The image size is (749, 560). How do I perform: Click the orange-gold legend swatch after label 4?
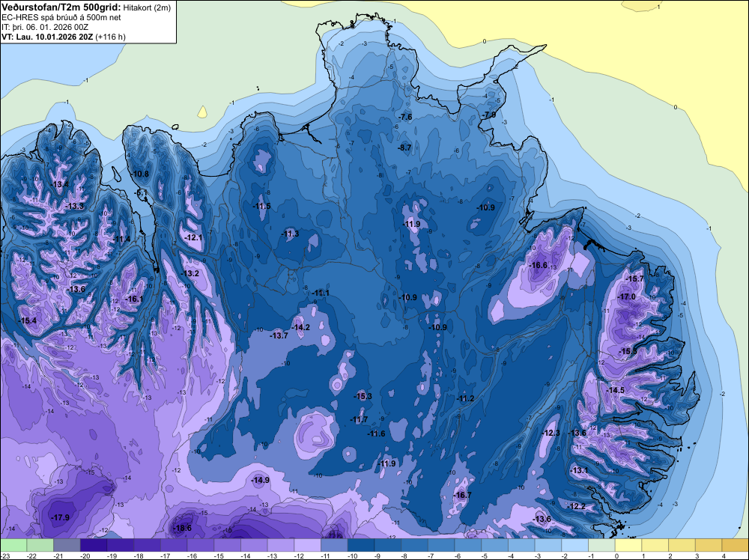pos(736,545)
